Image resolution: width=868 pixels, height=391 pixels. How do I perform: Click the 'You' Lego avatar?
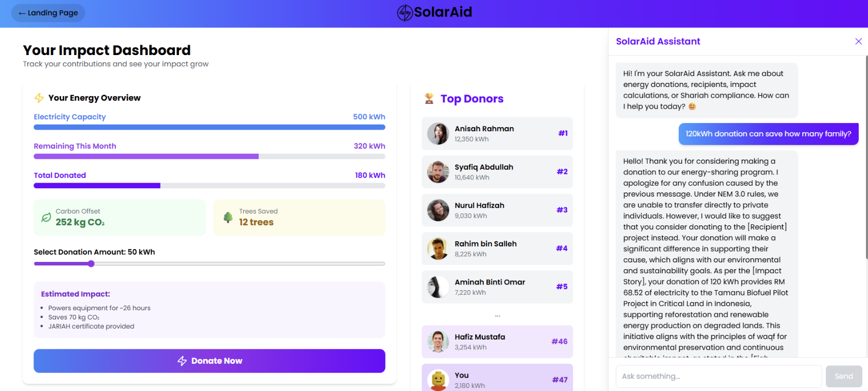click(438, 380)
